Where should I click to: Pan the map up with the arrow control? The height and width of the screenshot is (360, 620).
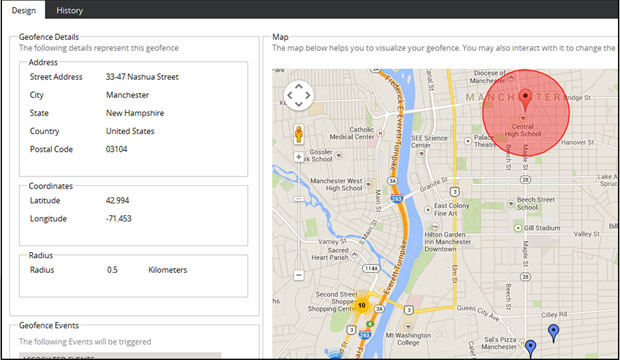(299, 86)
